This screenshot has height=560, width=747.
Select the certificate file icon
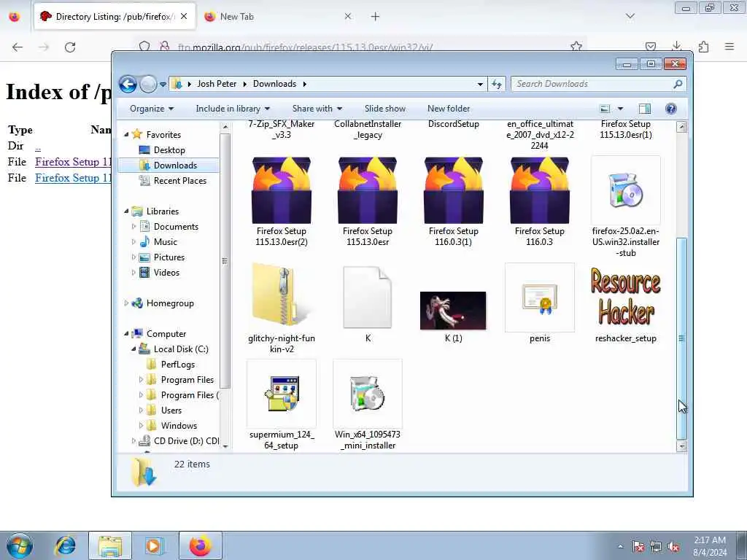click(x=539, y=297)
